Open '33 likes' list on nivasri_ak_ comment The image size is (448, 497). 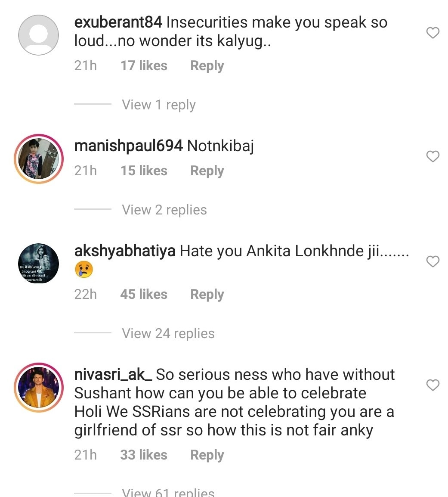point(144,455)
